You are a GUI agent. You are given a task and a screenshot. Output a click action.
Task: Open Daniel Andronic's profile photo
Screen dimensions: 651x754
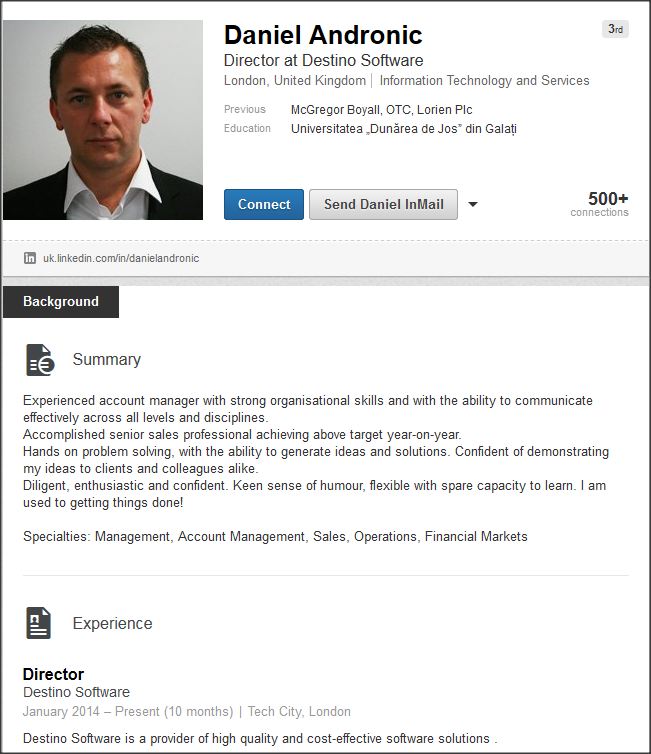[x=103, y=121]
